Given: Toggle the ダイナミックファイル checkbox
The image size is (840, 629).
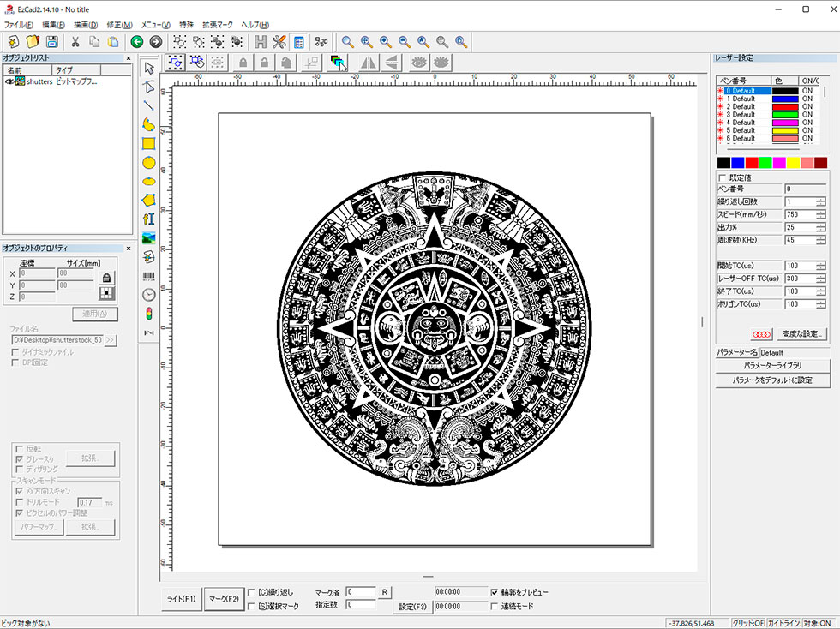Looking at the screenshot, I should [15, 352].
